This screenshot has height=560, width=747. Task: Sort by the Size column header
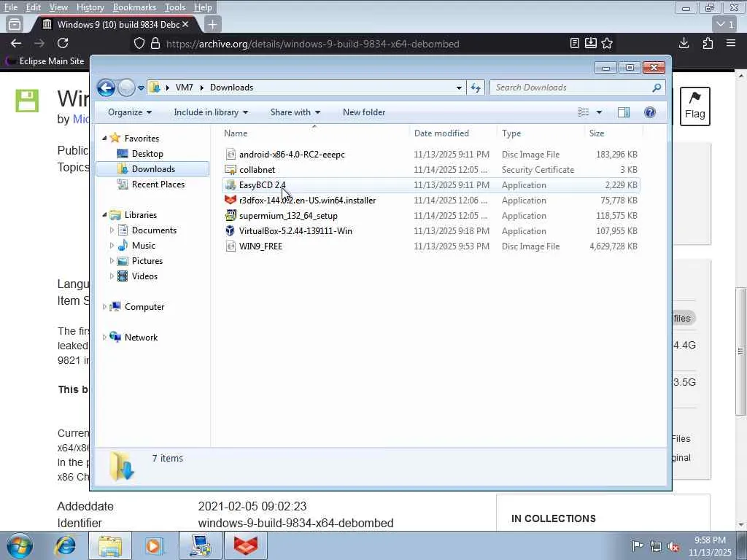614,133
